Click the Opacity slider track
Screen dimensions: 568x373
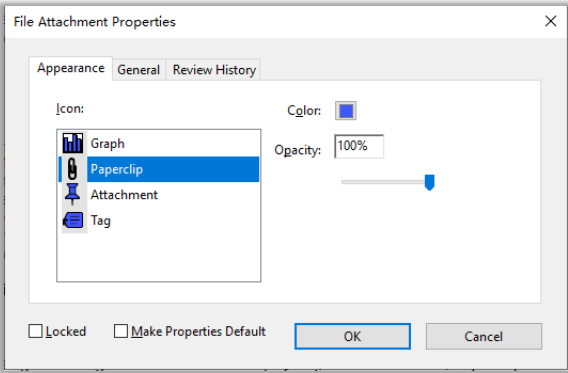click(387, 182)
